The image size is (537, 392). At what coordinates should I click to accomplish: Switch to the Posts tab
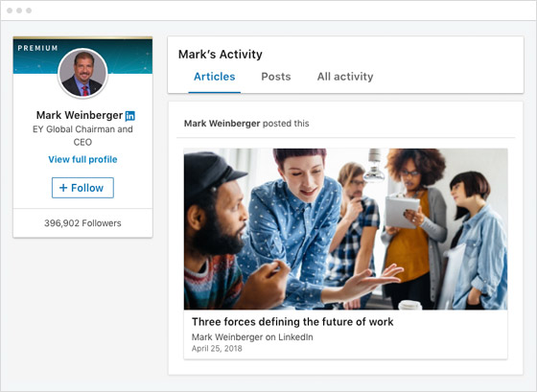pyautogui.click(x=276, y=77)
